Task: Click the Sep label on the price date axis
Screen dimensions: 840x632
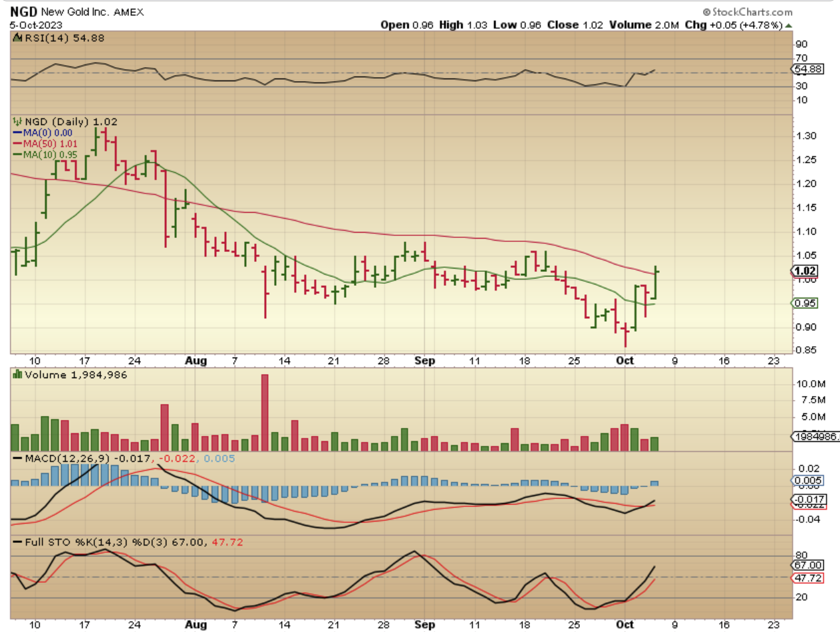Action: pos(425,361)
